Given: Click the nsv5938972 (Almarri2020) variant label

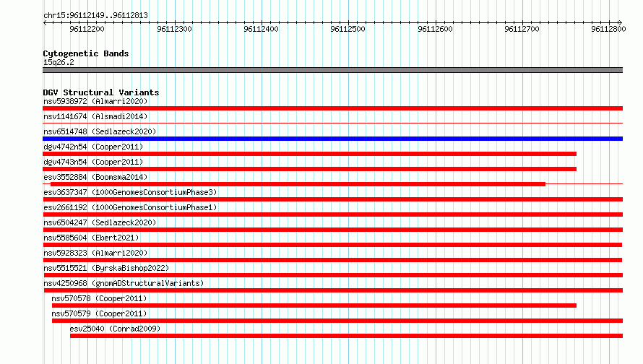Looking at the screenshot, I should pos(95,101).
